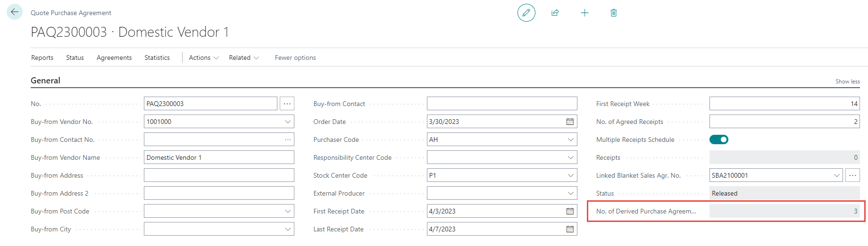Click the trash delete icon
The image size is (868, 246).
tap(613, 13)
